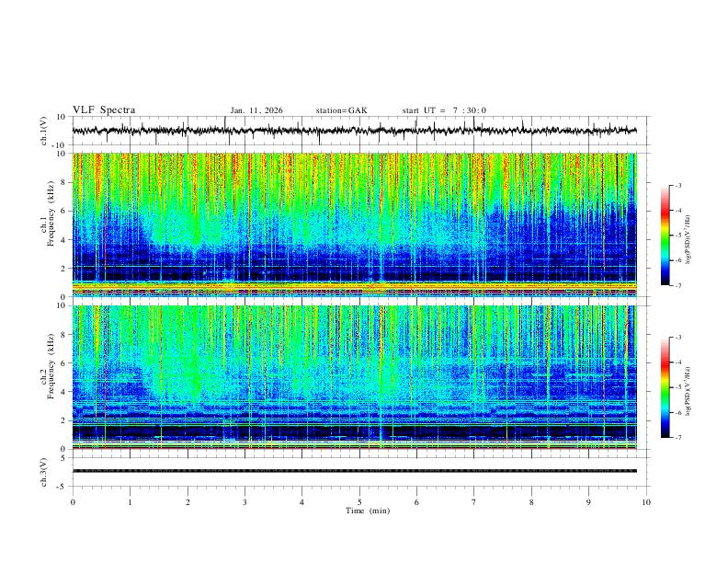Select the "start UT = 7 :30: 0" text

pos(444,110)
